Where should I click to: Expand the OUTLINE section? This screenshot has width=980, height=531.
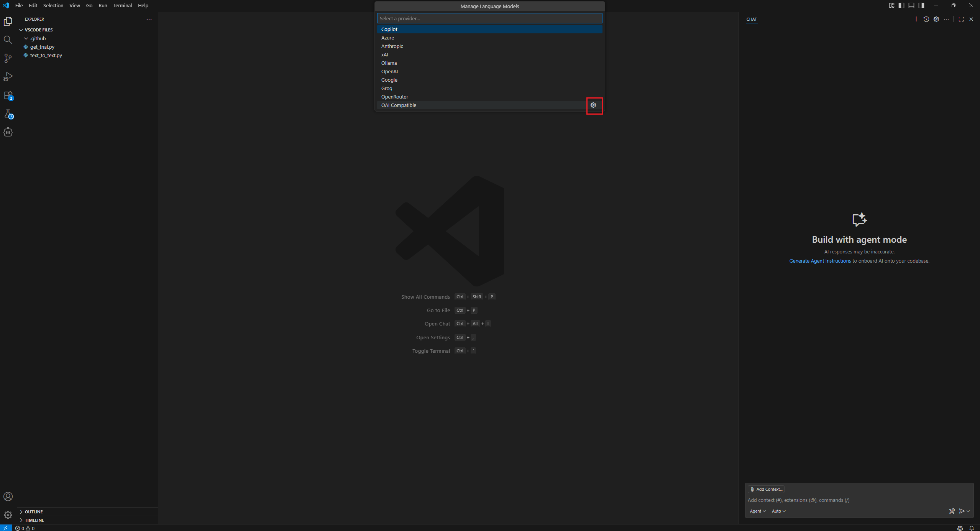point(34,512)
